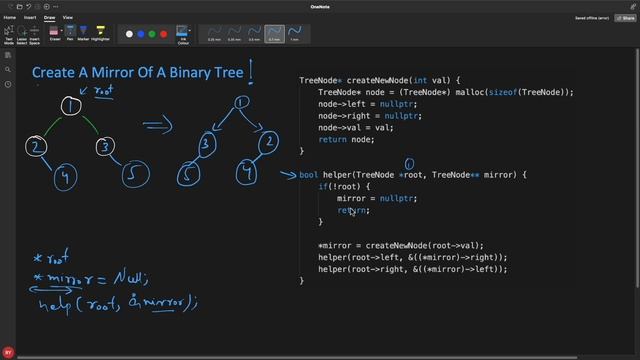Click the Share button
Viewport: 640px width, 360px height.
click(x=626, y=18)
